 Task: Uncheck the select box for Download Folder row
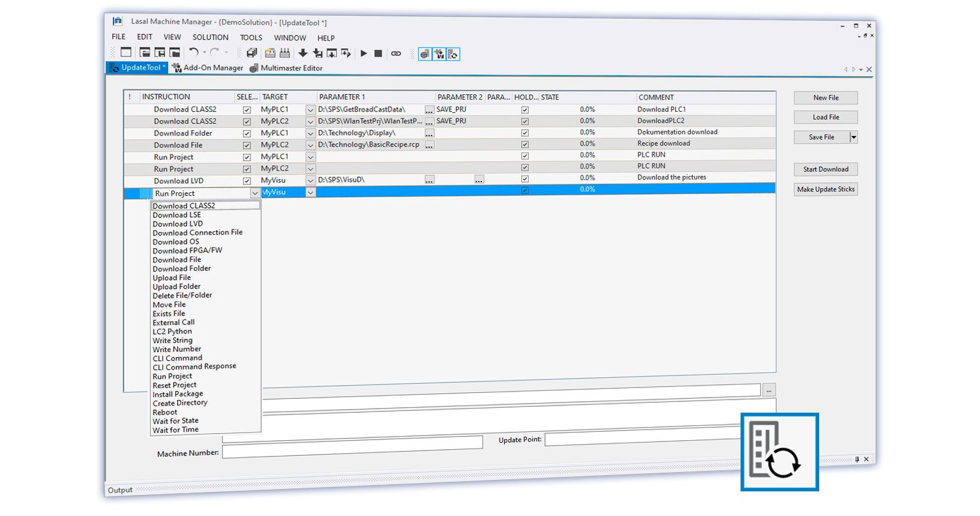pyautogui.click(x=247, y=133)
